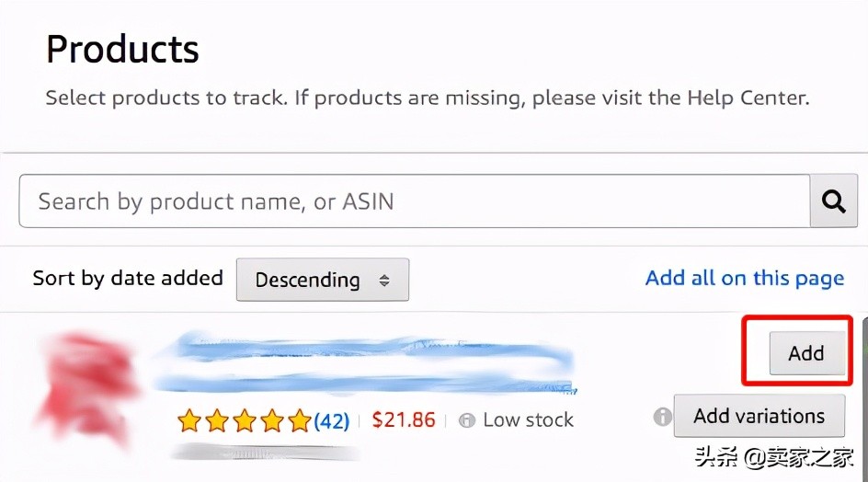Viewport: 868px width, 482px height.
Task: Click the Add all on this page link
Action: (744, 278)
